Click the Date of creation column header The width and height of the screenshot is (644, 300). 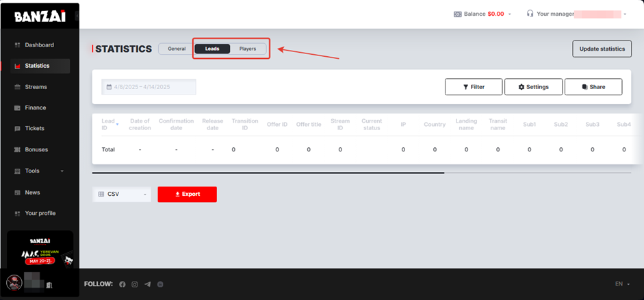coord(140,125)
